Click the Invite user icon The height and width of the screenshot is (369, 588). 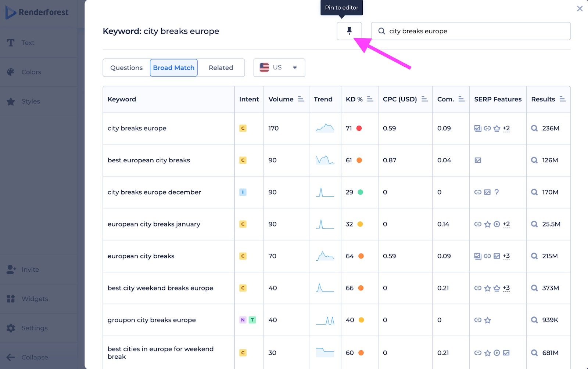click(x=11, y=269)
